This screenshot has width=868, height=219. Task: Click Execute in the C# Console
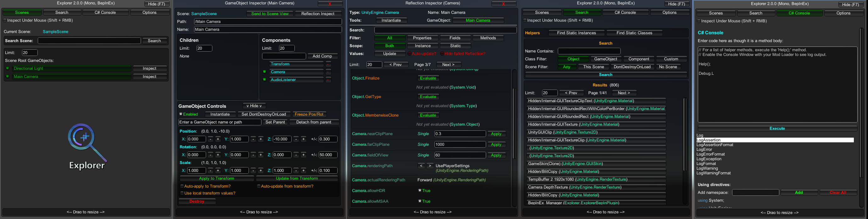click(777, 129)
